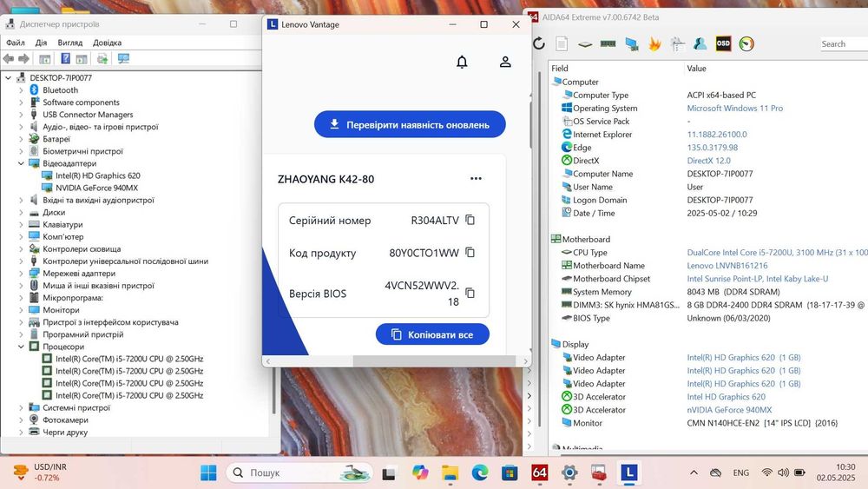This screenshot has height=489, width=868.
Task: Copy the product code 80Y0CTO1WW
Action: coord(470,253)
